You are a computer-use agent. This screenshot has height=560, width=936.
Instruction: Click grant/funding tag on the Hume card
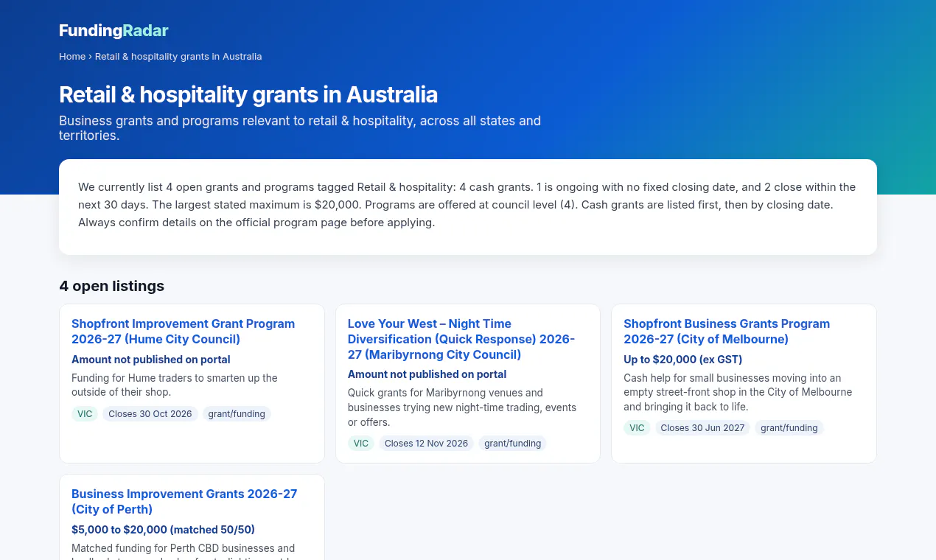pyautogui.click(x=237, y=414)
